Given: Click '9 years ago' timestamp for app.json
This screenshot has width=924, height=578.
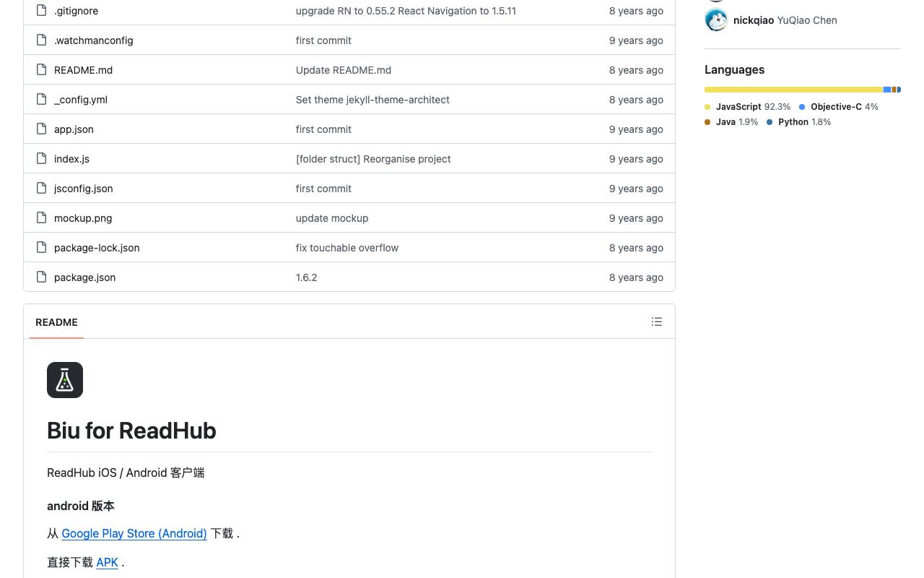Looking at the screenshot, I should pos(636,129).
